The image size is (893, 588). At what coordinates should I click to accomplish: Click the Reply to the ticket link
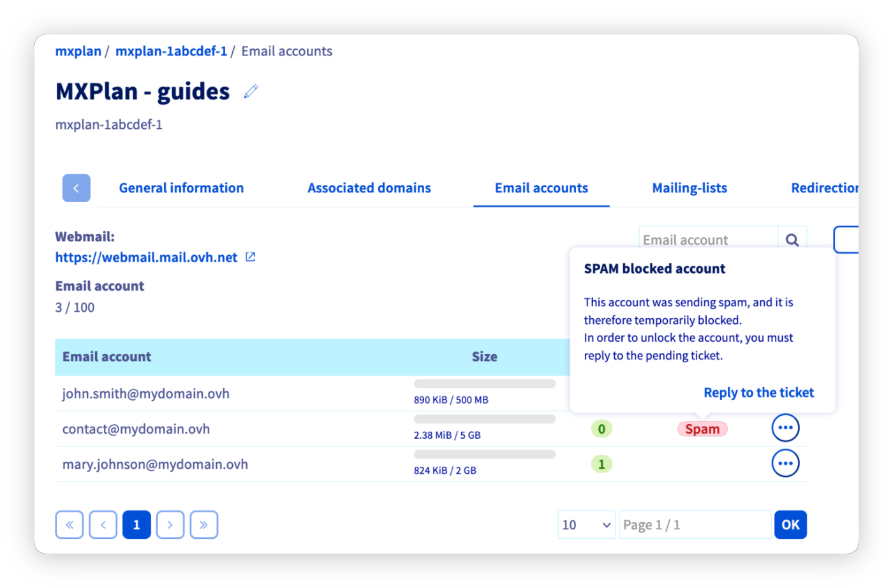click(758, 392)
